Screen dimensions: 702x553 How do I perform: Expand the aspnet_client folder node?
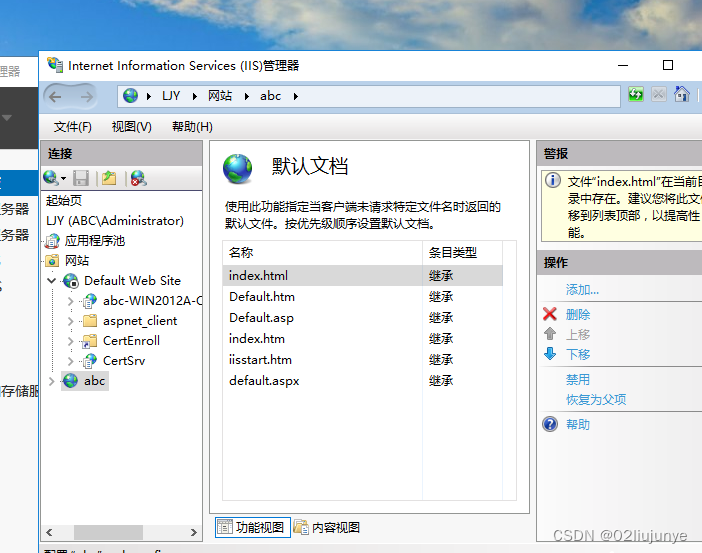(x=70, y=321)
